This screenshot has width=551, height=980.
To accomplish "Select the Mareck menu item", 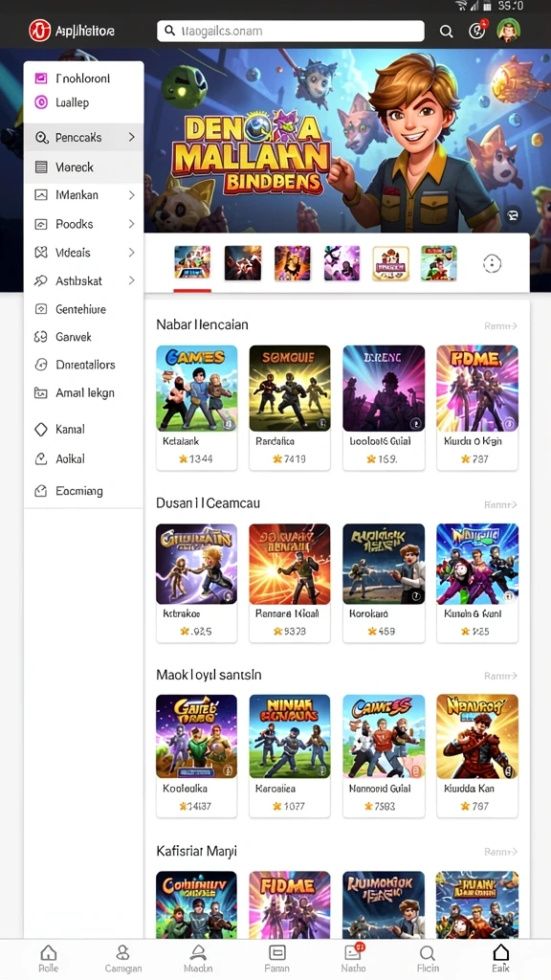I will point(84,167).
